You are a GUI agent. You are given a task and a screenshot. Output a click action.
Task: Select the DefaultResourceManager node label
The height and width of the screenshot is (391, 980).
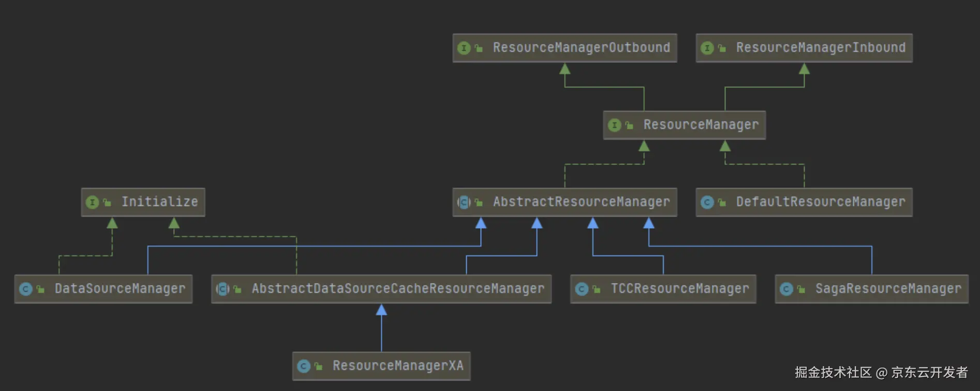(821, 202)
